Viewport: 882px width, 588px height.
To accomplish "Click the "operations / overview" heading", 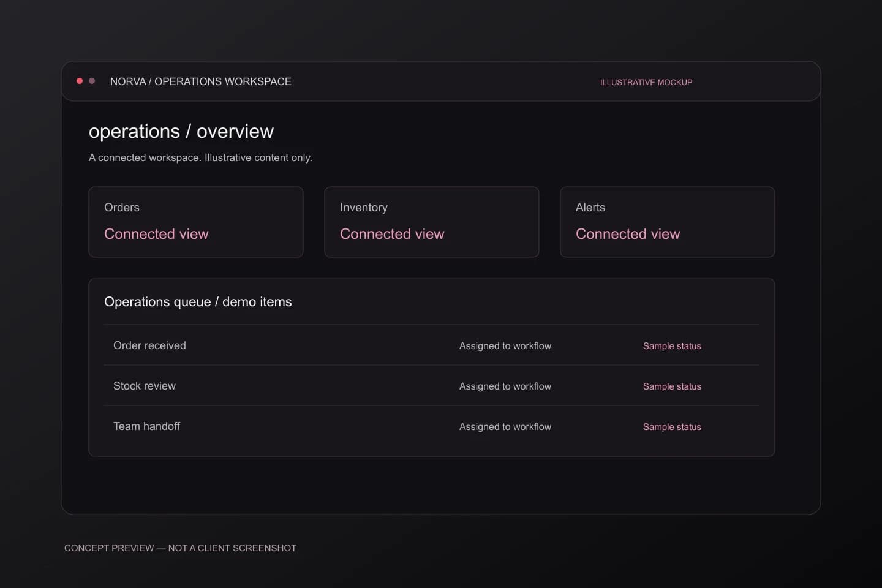I will pyautogui.click(x=181, y=131).
